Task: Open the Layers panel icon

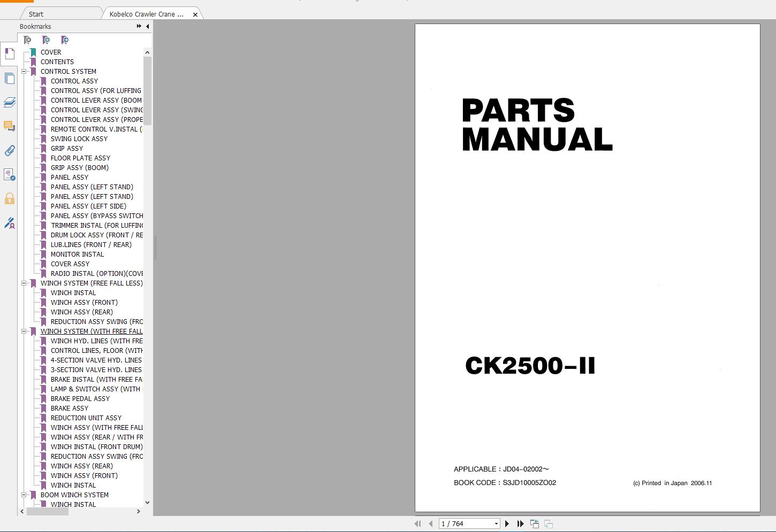Action: click(10, 102)
